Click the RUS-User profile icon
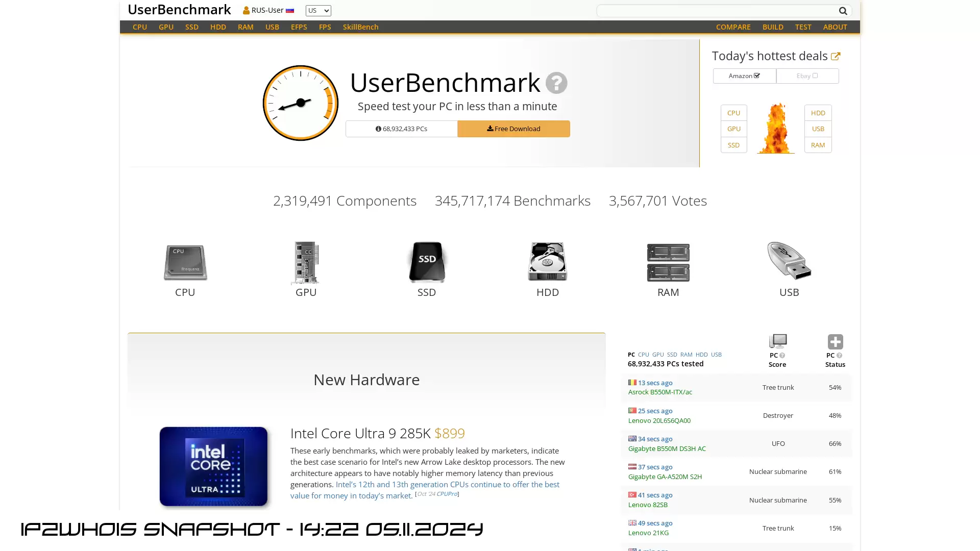This screenshot has height=551, width=980. tap(246, 10)
